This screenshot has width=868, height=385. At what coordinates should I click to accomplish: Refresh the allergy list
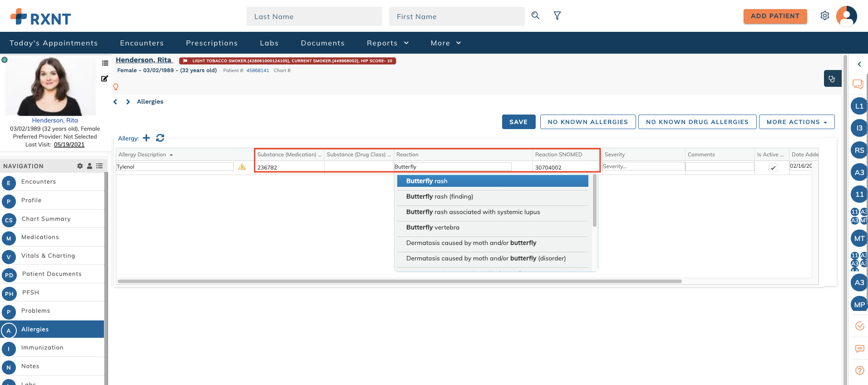pyautogui.click(x=160, y=138)
